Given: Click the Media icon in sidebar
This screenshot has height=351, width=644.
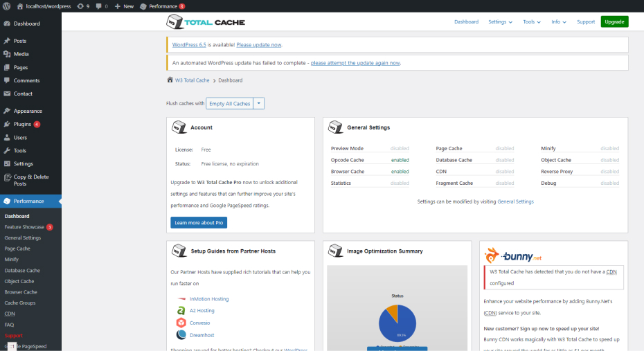Looking at the screenshot, I should tap(7, 54).
